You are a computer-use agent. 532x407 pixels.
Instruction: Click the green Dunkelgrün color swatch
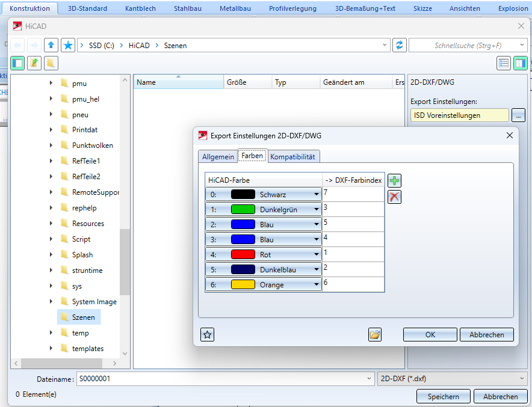coord(243,209)
